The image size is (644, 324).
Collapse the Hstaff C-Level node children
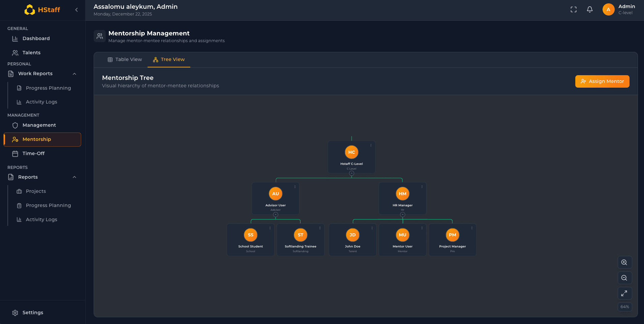click(352, 173)
